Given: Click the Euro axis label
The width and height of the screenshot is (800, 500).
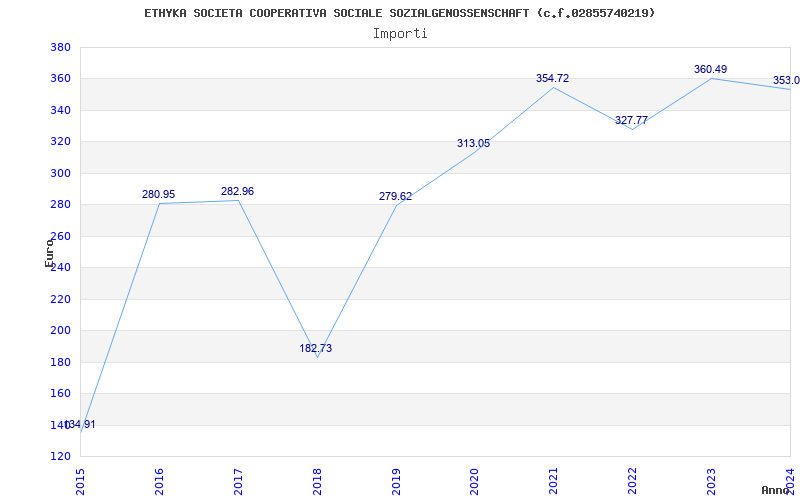Looking at the screenshot, I should pyautogui.click(x=49, y=253).
